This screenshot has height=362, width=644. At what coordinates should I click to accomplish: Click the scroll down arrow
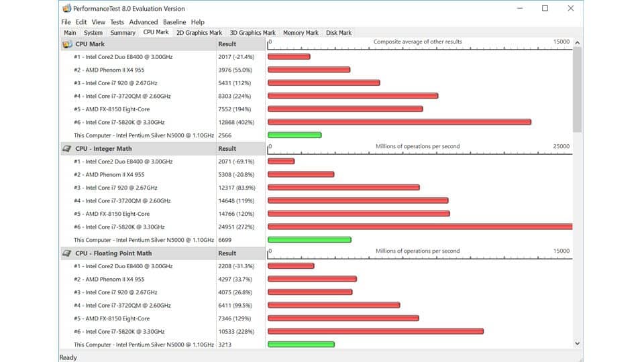tap(578, 343)
